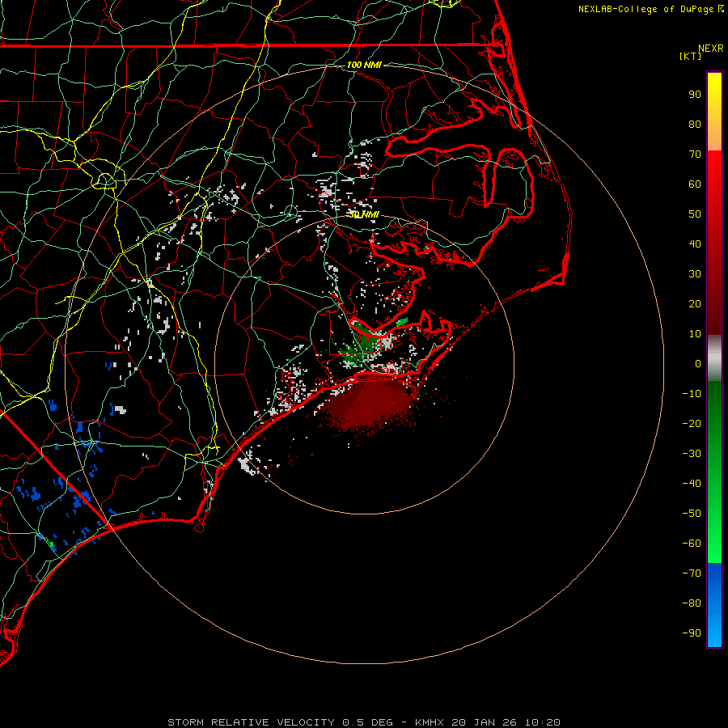
Task: Click the -10 value on the velocity scale
Action: pyautogui.click(x=692, y=394)
